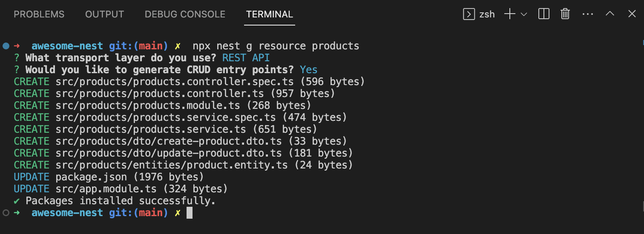This screenshot has width=644, height=234.
Task: Expand the launch profile dropdown chevron
Action: (x=524, y=14)
